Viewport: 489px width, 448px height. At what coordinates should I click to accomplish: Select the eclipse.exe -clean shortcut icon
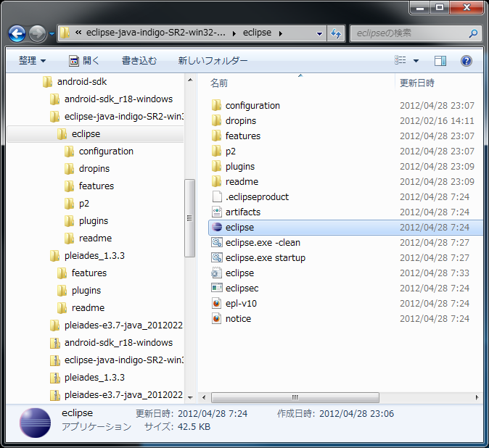[x=217, y=243]
